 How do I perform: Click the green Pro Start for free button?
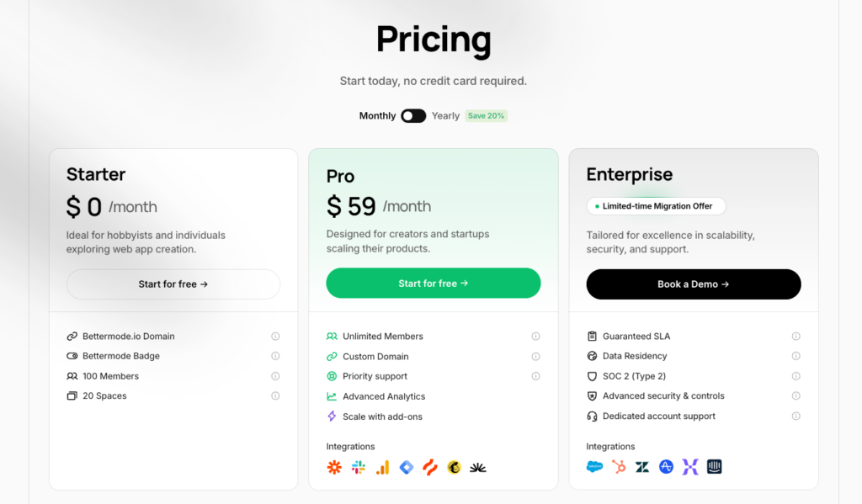click(x=434, y=284)
